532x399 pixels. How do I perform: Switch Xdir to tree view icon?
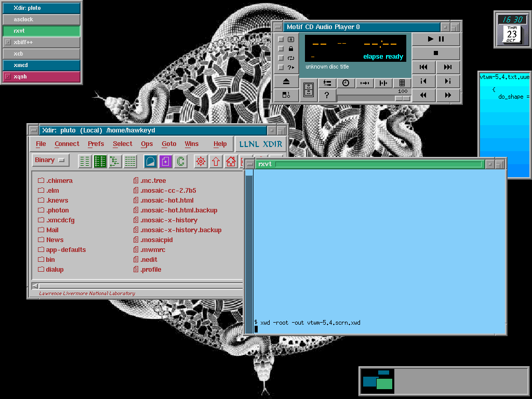[x=115, y=162]
